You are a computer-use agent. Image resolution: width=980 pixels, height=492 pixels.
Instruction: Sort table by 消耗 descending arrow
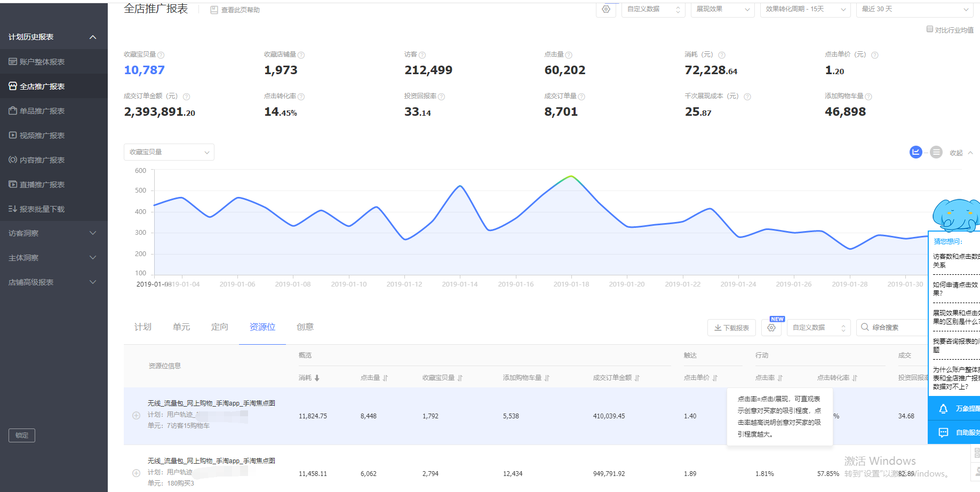tap(317, 378)
